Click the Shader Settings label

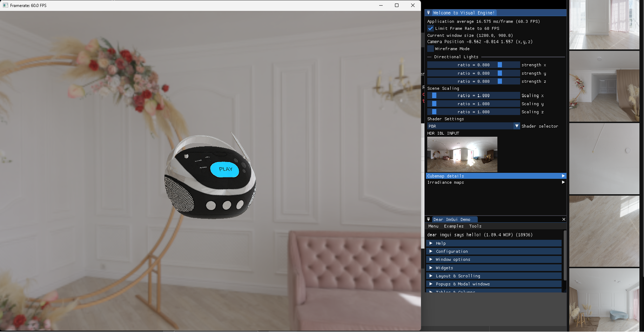(445, 119)
